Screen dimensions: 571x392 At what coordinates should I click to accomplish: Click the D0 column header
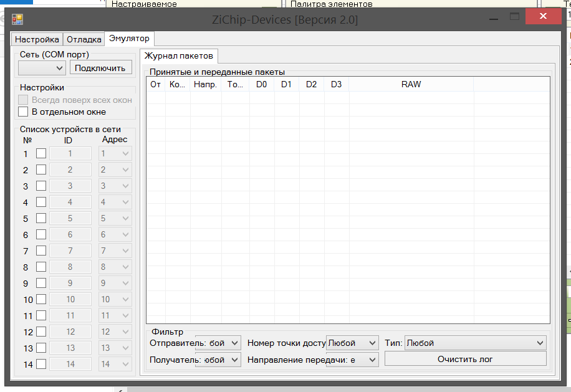click(261, 84)
